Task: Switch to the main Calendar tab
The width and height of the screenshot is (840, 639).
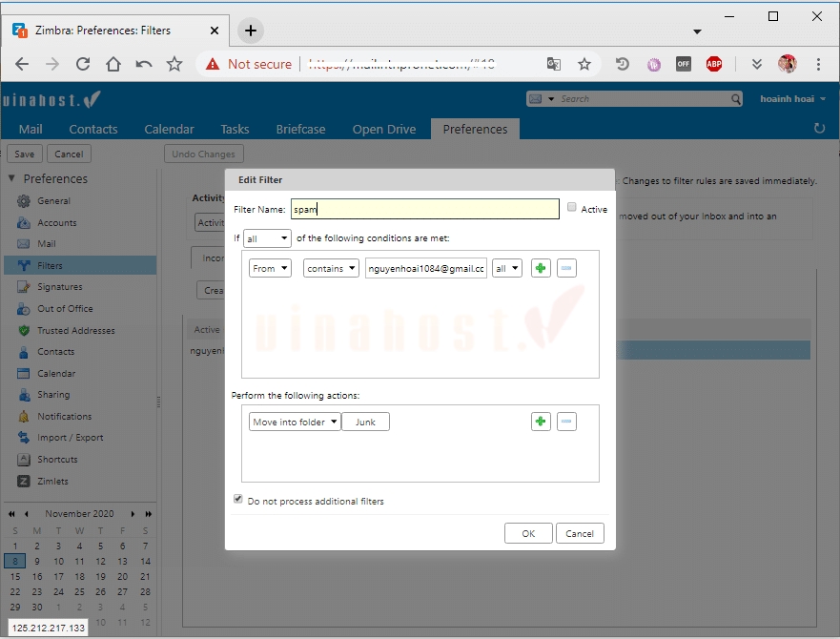Action: [x=170, y=129]
